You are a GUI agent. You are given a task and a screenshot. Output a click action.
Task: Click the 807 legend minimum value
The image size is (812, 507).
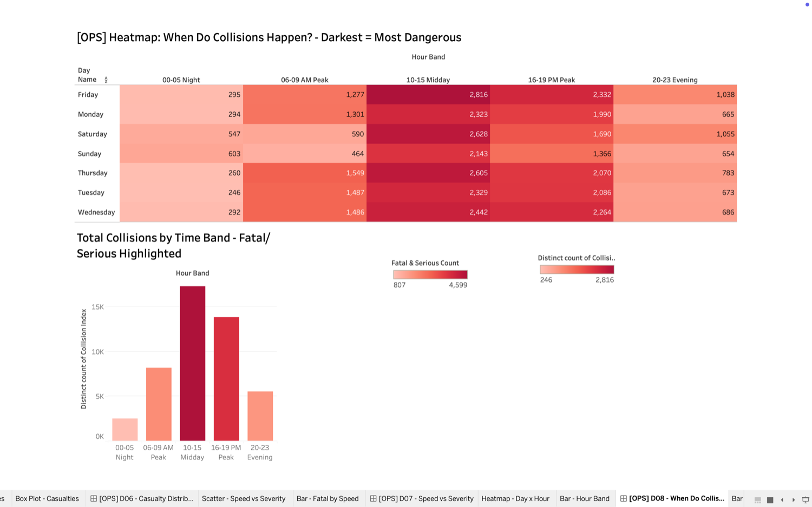pyautogui.click(x=400, y=285)
